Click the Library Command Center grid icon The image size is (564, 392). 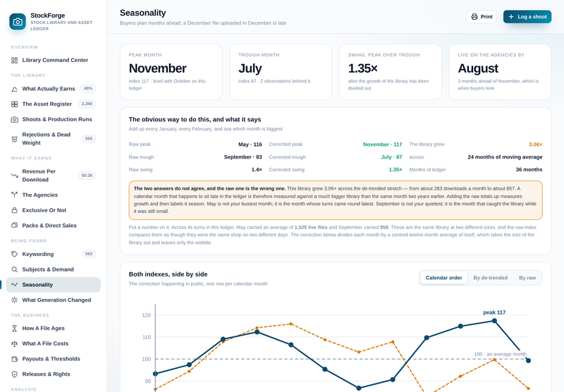14,60
